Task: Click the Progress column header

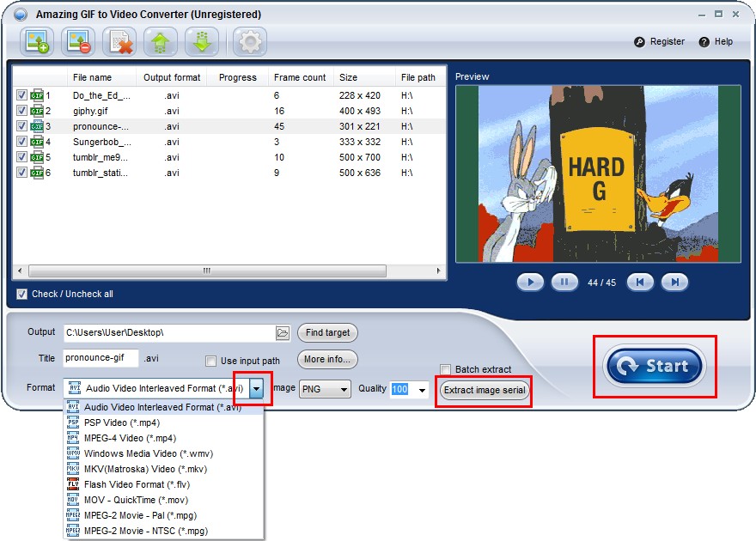Action: point(237,77)
